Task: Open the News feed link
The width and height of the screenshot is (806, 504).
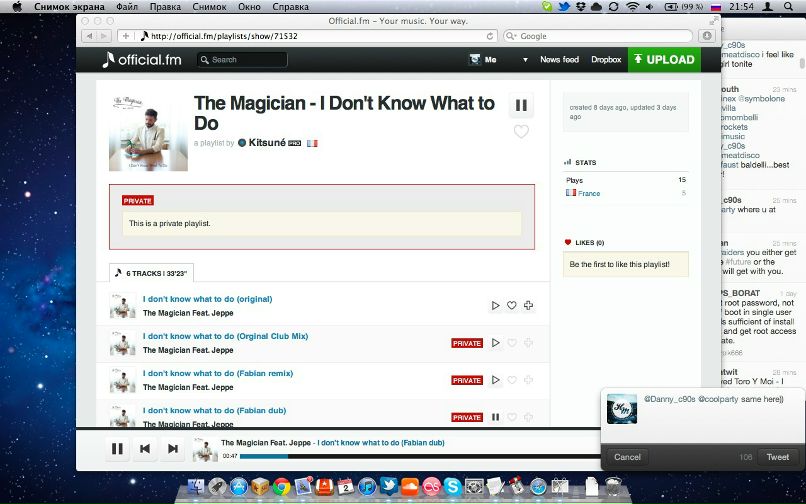Action: 559,60
